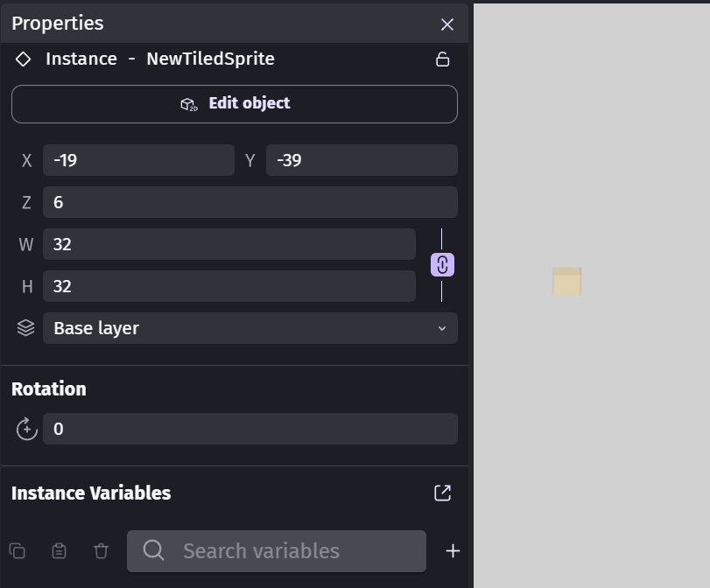The height and width of the screenshot is (588, 710).
Task: Open the Base layer dropdown
Action: click(x=250, y=328)
